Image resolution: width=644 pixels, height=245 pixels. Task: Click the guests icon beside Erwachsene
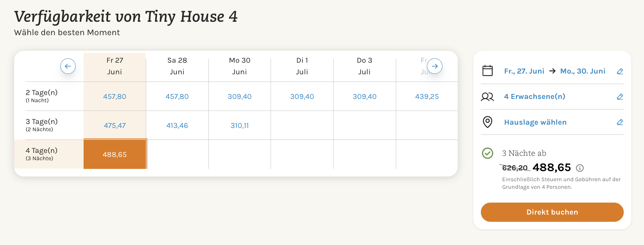coord(487,97)
